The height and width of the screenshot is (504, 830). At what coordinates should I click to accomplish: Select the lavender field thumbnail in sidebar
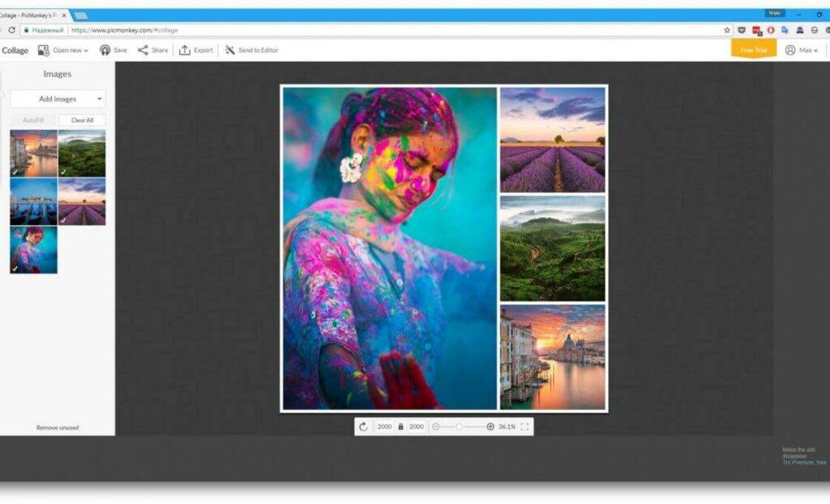click(82, 202)
